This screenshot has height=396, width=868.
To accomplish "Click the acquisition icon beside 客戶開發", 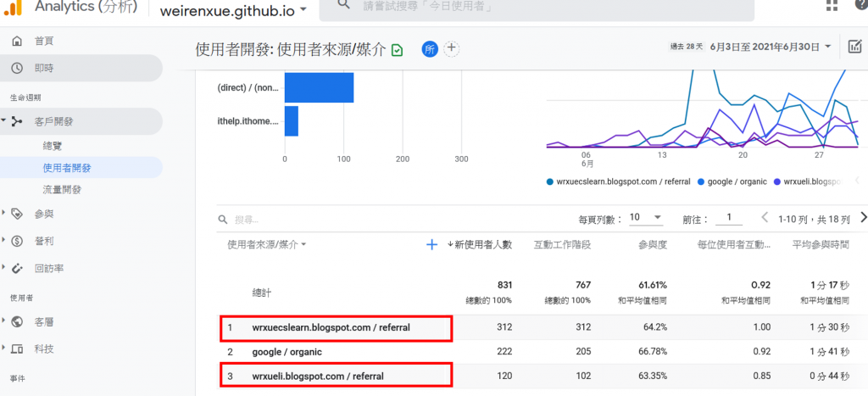I will tap(17, 121).
